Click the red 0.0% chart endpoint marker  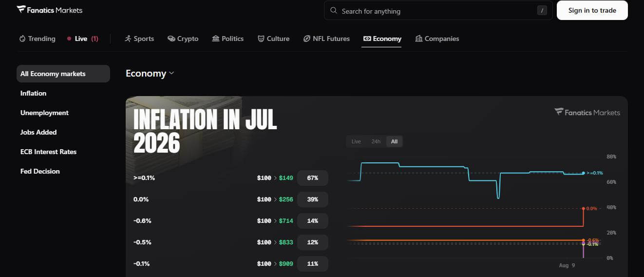583,208
